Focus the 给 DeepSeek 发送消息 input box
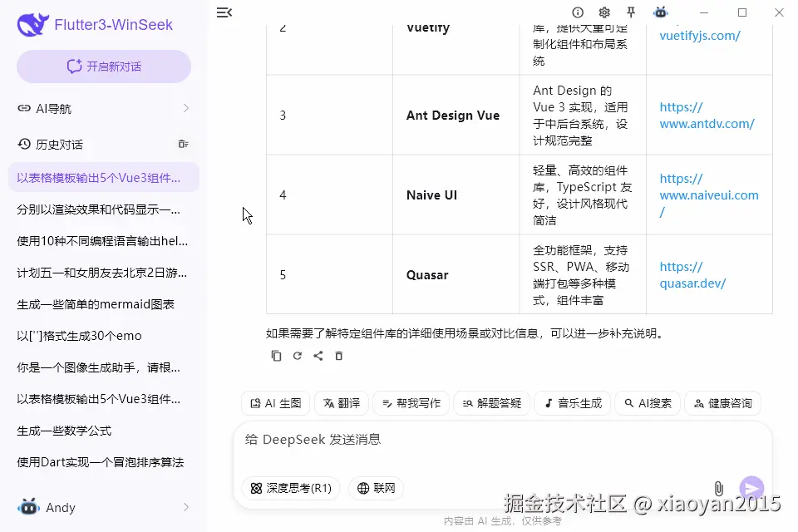The height and width of the screenshot is (532, 798). pos(503,440)
